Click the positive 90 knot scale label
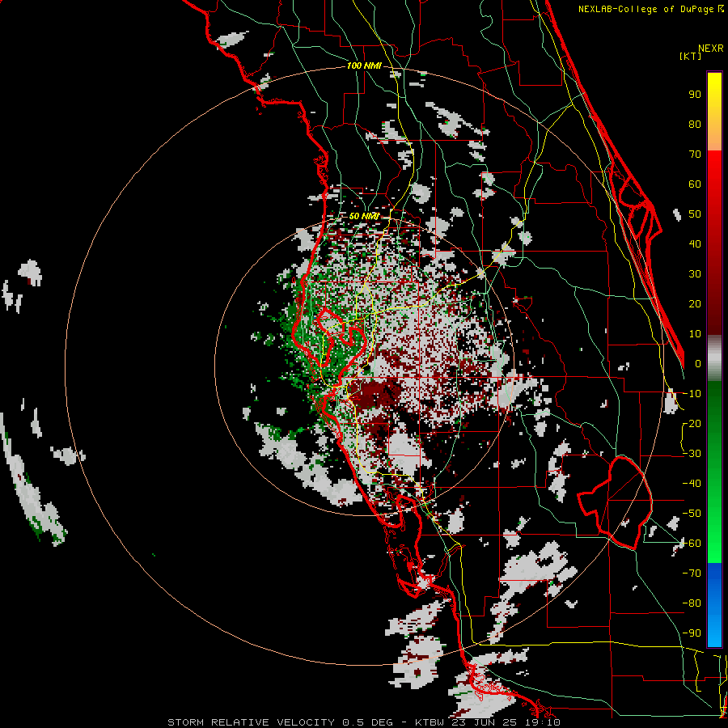 pos(695,95)
